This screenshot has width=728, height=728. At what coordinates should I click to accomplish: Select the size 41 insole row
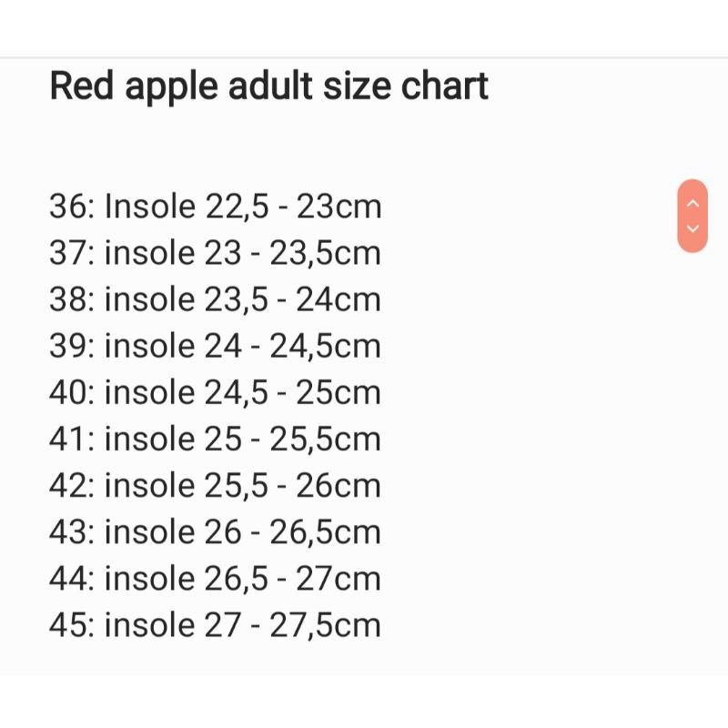click(215, 439)
